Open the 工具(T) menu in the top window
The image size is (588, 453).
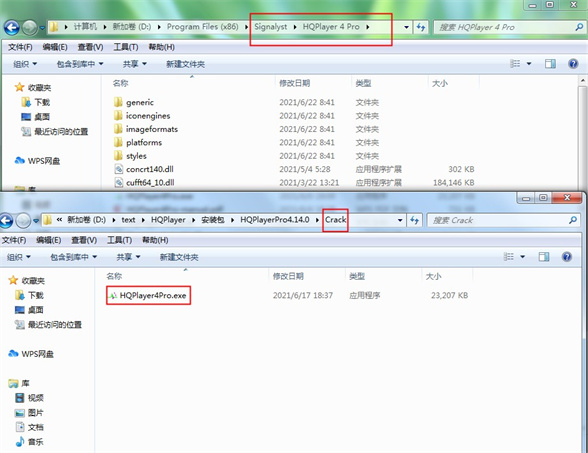(126, 47)
